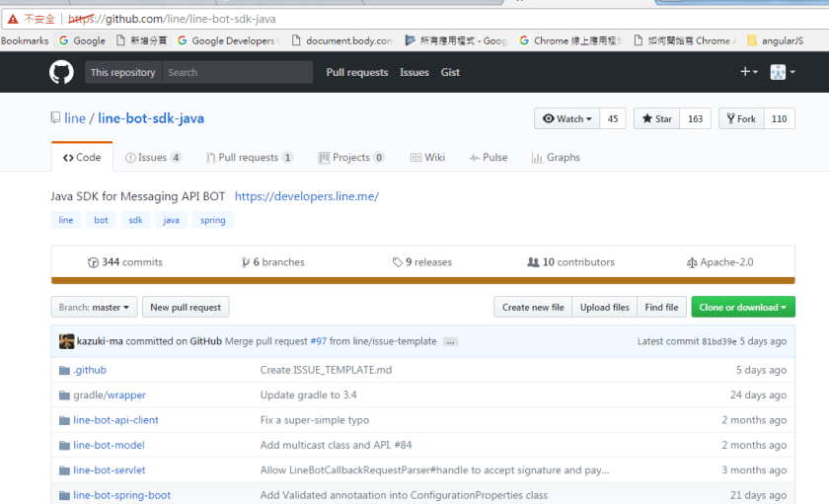Open the developers.line.me link
Viewport: 829px width, 504px height.
click(x=306, y=196)
